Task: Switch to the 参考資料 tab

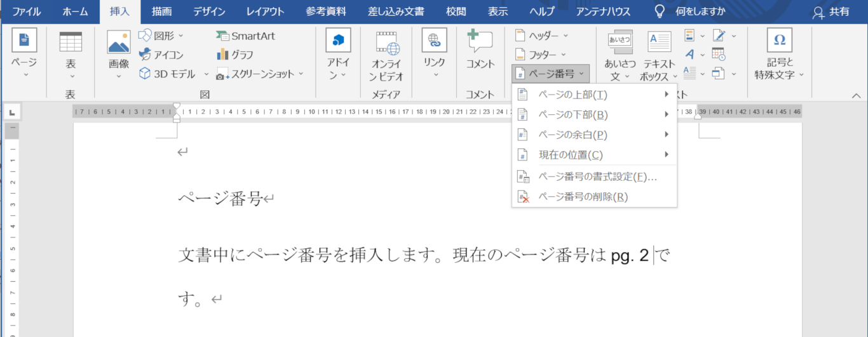Action: 326,11
